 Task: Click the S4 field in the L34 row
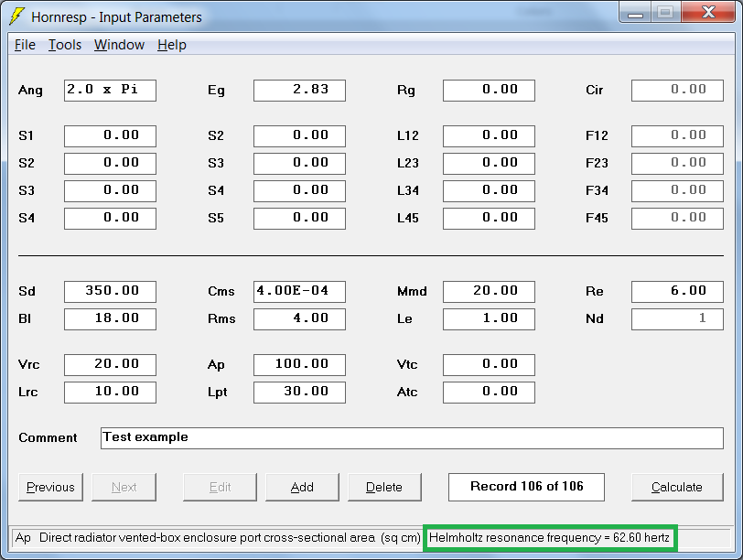299,191
